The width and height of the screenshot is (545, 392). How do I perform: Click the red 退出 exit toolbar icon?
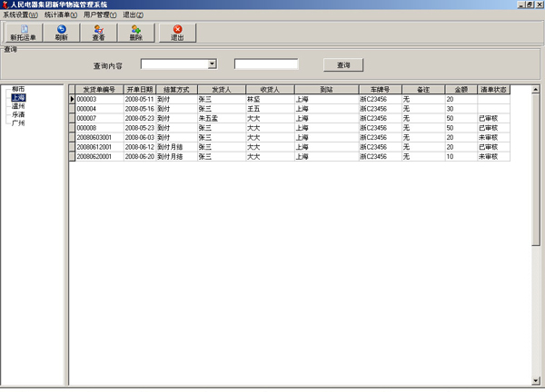[177, 33]
